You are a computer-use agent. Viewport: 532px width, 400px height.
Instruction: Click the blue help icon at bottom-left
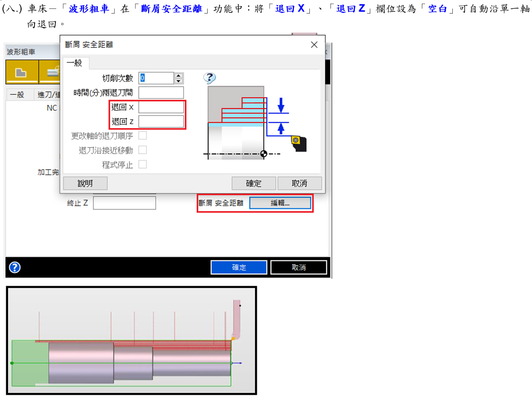tap(15, 267)
